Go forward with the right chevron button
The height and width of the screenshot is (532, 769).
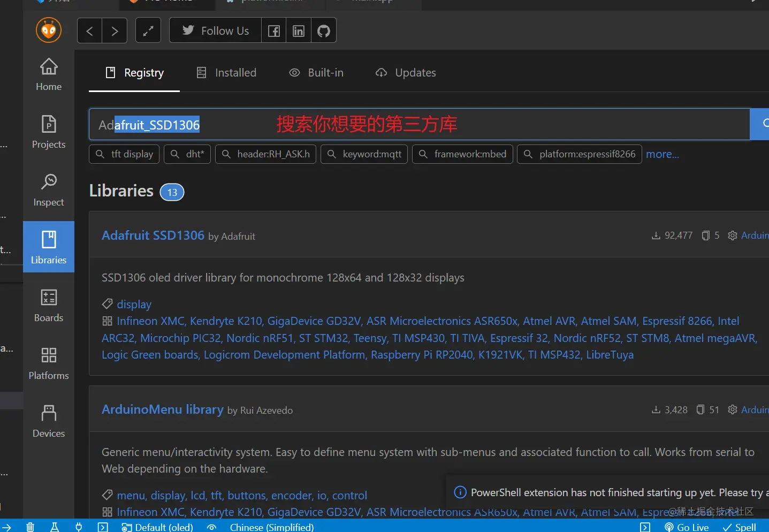[115, 31]
